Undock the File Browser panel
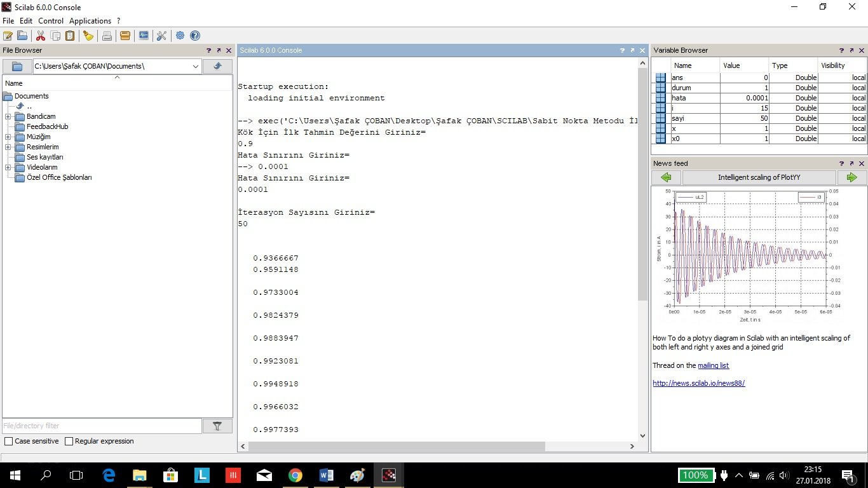Viewport: 868px width, 488px height. [219, 50]
